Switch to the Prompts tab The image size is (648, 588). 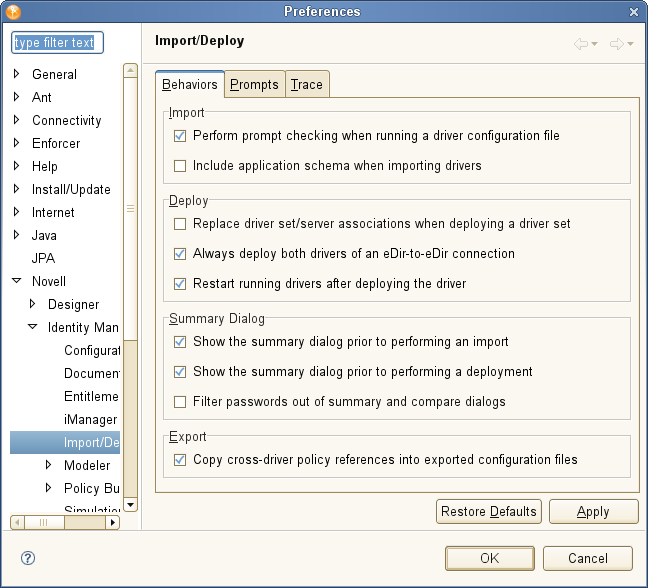(x=254, y=85)
